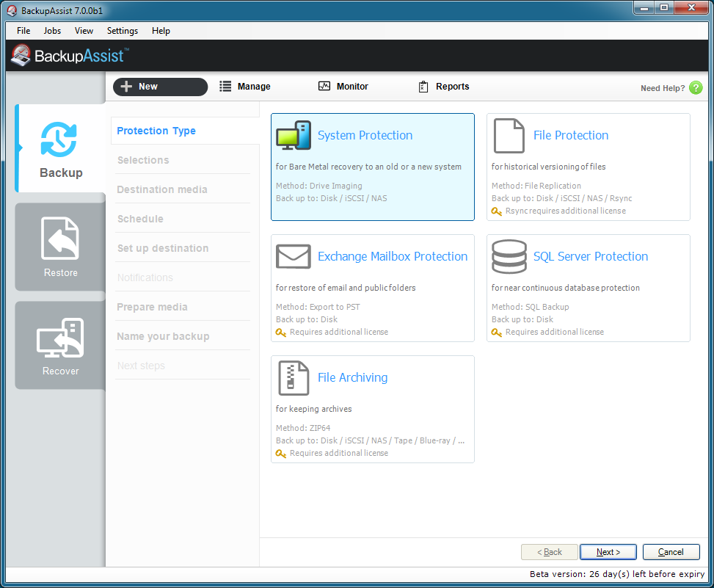This screenshot has width=714, height=588.
Task: Select the Destination media wizard step
Action: click(x=162, y=189)
